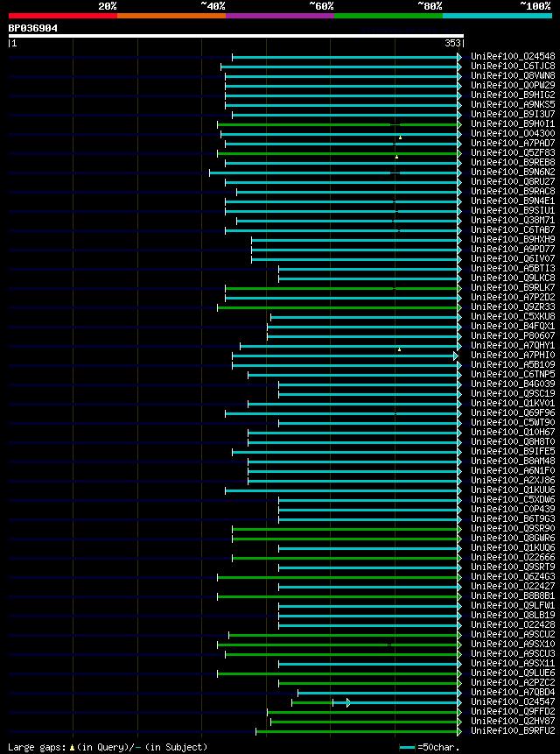Select the UniRef100_A9SX11 label

(x=513, y=664)
